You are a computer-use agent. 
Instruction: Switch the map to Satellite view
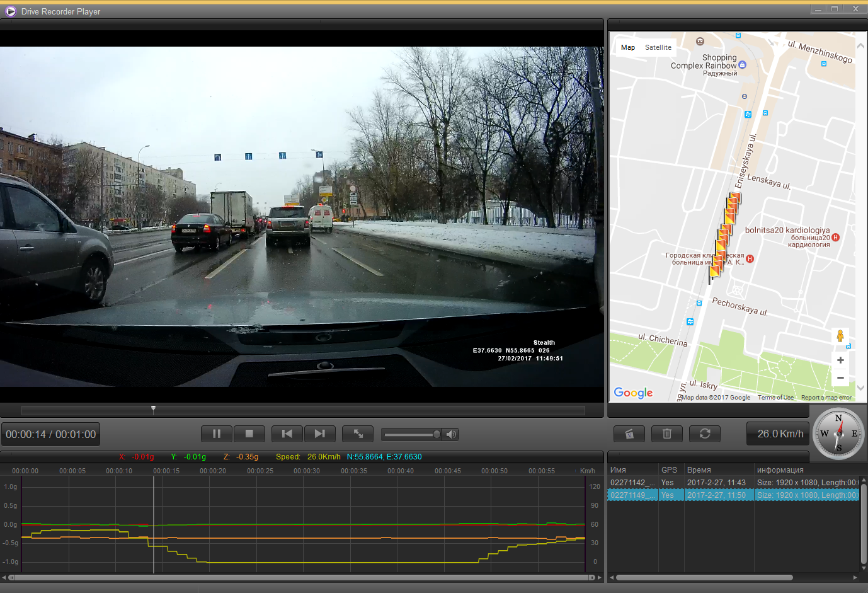point(658,47)
